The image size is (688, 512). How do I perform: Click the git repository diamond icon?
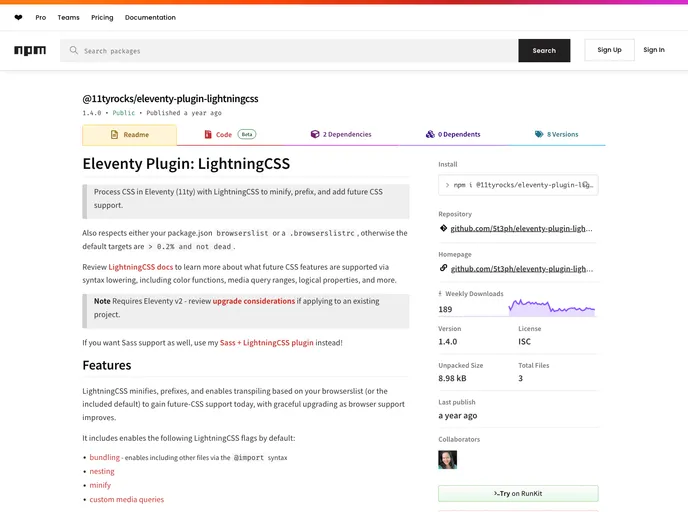pos(443,228)
